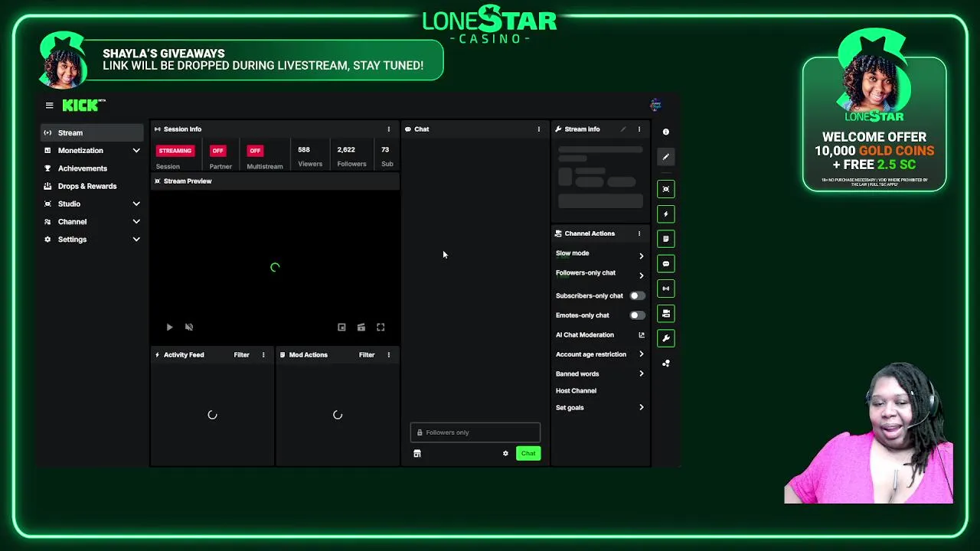The image size is (980, 551).
Task: Click Host Channel
Action: [576, 391]
